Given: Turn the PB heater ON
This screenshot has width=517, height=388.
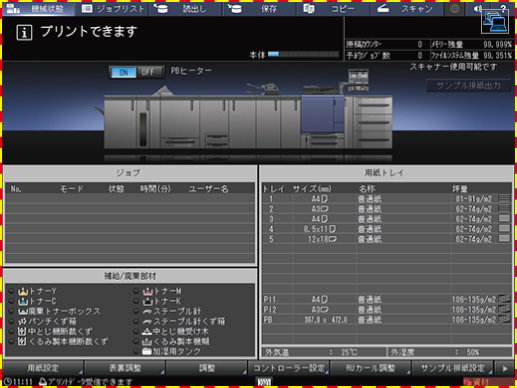Looking at the screenshot, I should click(x=123, y=72).
